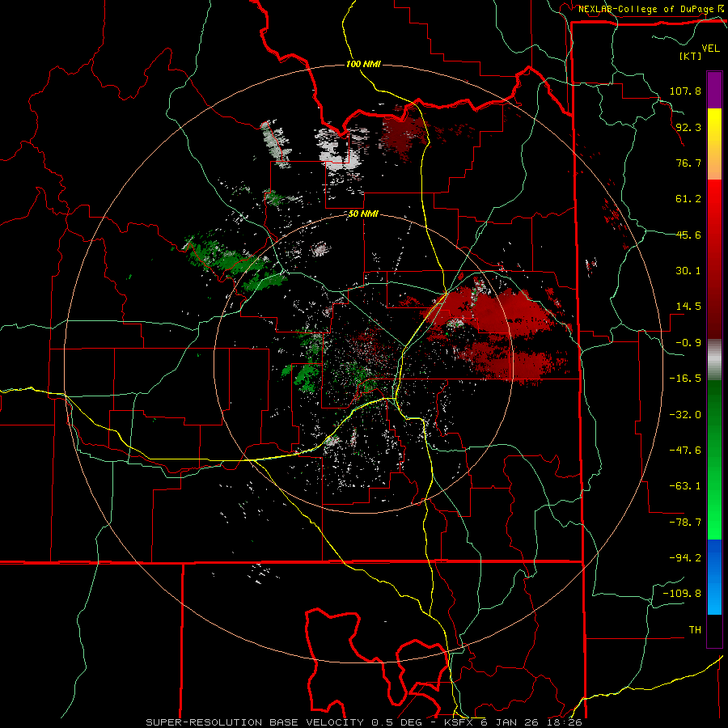Click the 100 NMI range ring label
The height and width of the screenshot is (728, 728).
(x=363, y=64)
